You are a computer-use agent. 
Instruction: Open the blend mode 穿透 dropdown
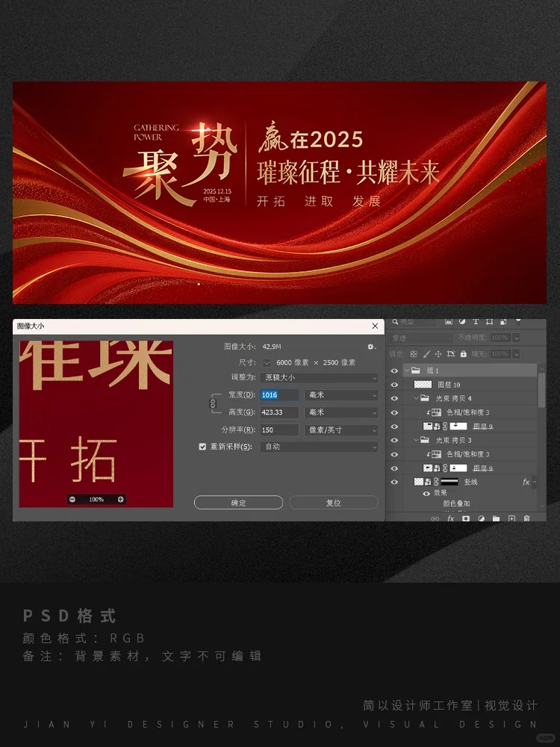(420, 338)
